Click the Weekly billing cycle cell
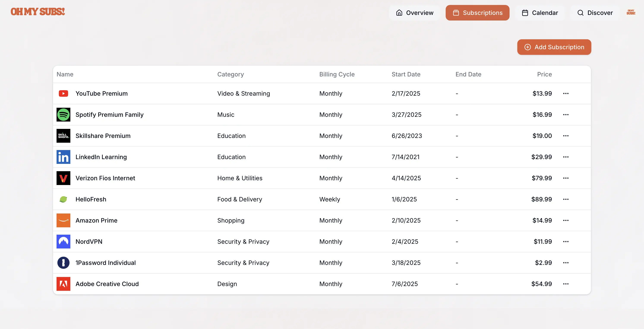The height and width of the screenshot is (329, 644). 330,199
